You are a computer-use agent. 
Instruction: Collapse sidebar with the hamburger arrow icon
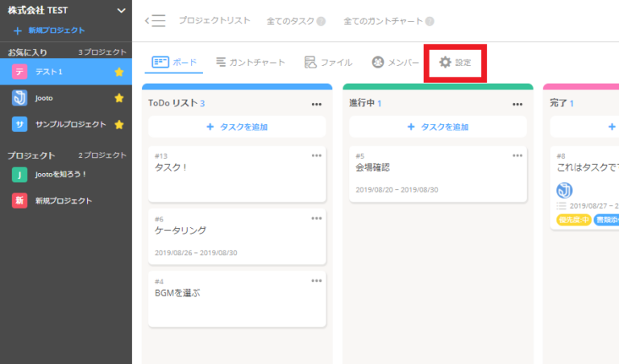point(155,20)
